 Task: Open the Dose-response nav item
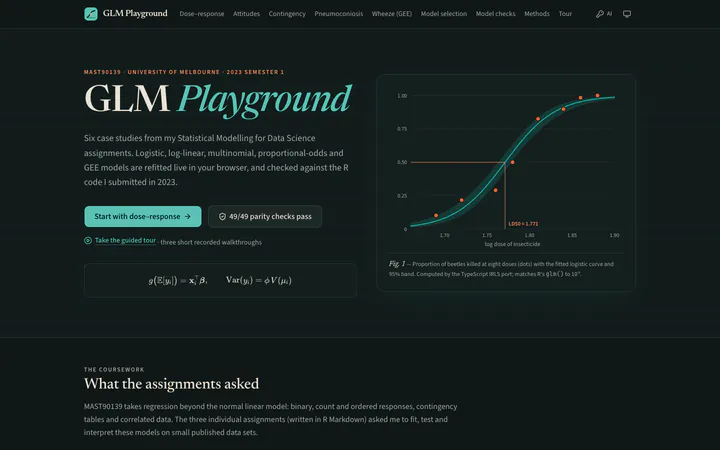202,14
